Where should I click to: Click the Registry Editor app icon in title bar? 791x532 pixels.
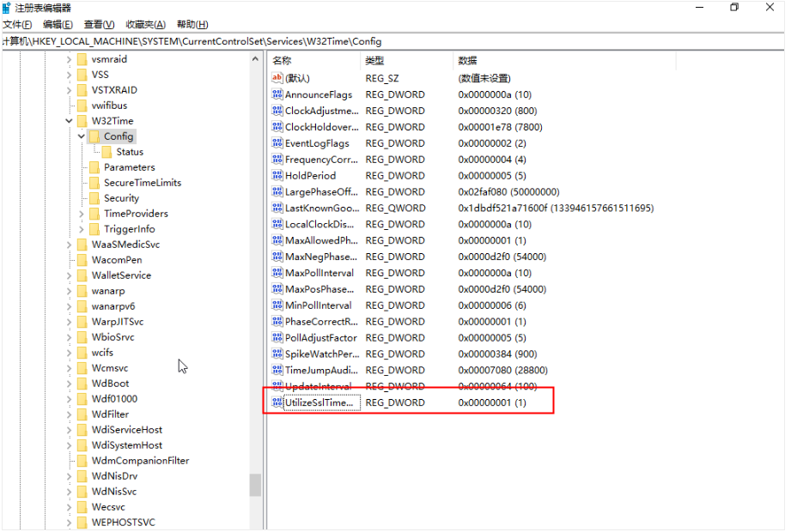click(x=8, y=8)
